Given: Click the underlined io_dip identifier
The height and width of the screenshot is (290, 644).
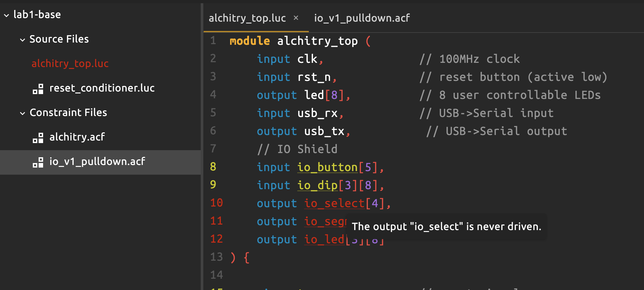Looking at the screenshot, I should pos(317,185).
